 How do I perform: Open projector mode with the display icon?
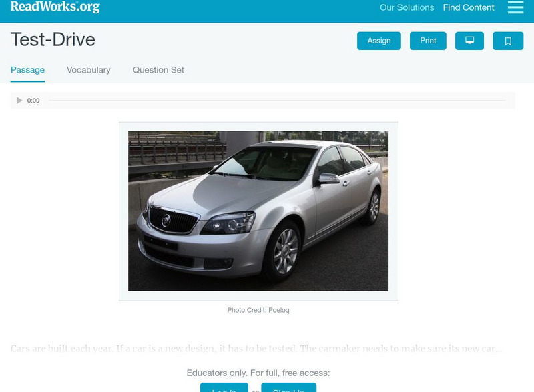(x=470, y=40)
